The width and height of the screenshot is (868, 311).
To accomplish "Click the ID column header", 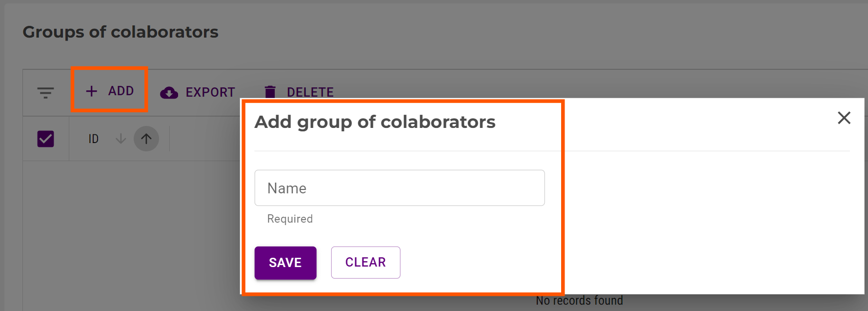I will (94, 139).
